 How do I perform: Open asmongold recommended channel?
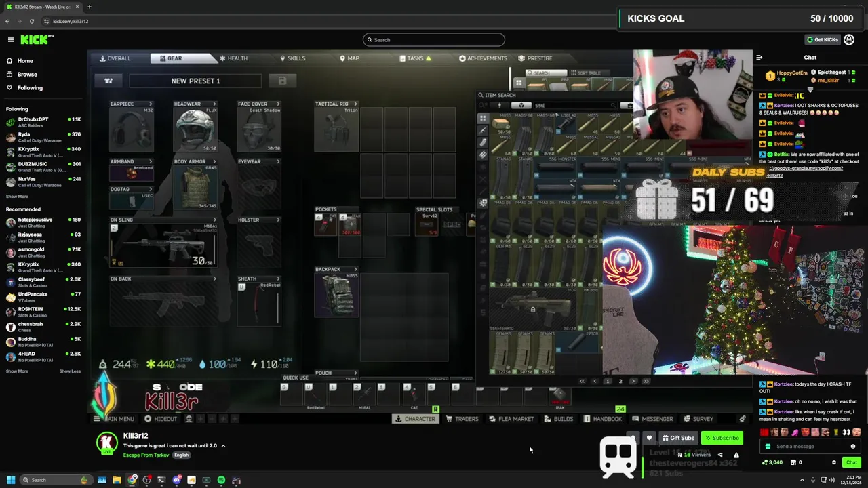[43, 253]
